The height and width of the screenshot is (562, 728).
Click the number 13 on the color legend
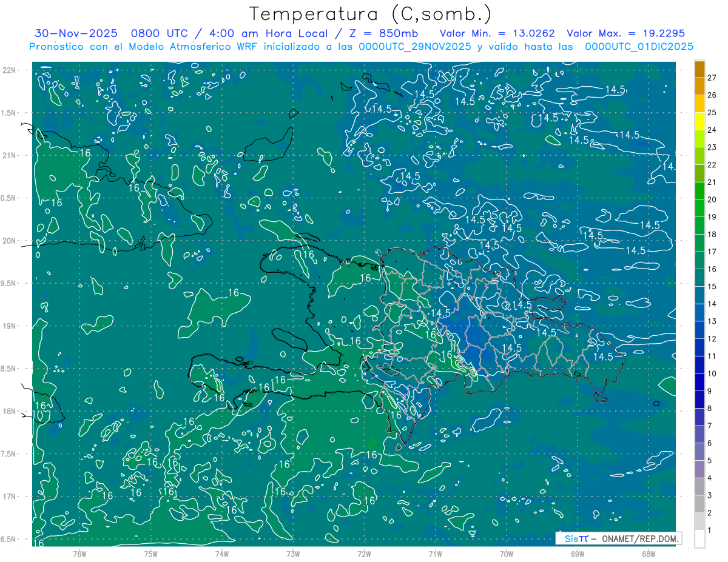[x=713, y=321]
